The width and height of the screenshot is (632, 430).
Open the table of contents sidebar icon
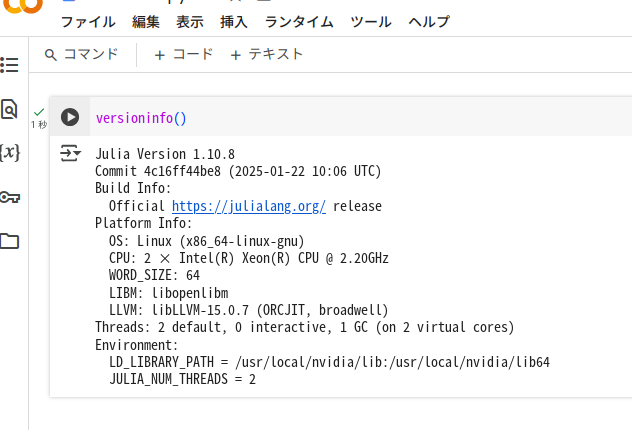(x=9, y=65)
